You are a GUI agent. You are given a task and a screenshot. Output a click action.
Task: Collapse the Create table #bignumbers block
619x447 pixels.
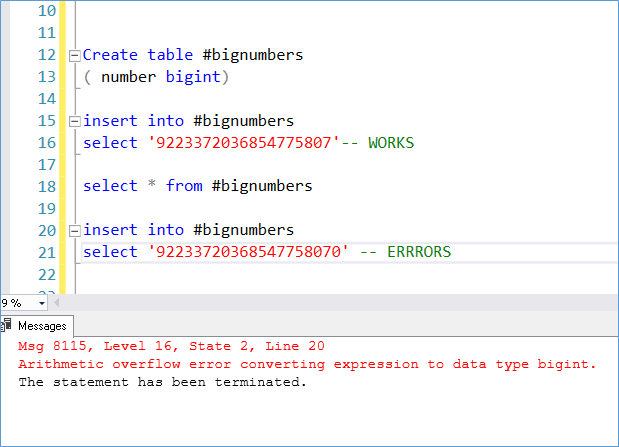pyautogui.click(x=74, y=56)
